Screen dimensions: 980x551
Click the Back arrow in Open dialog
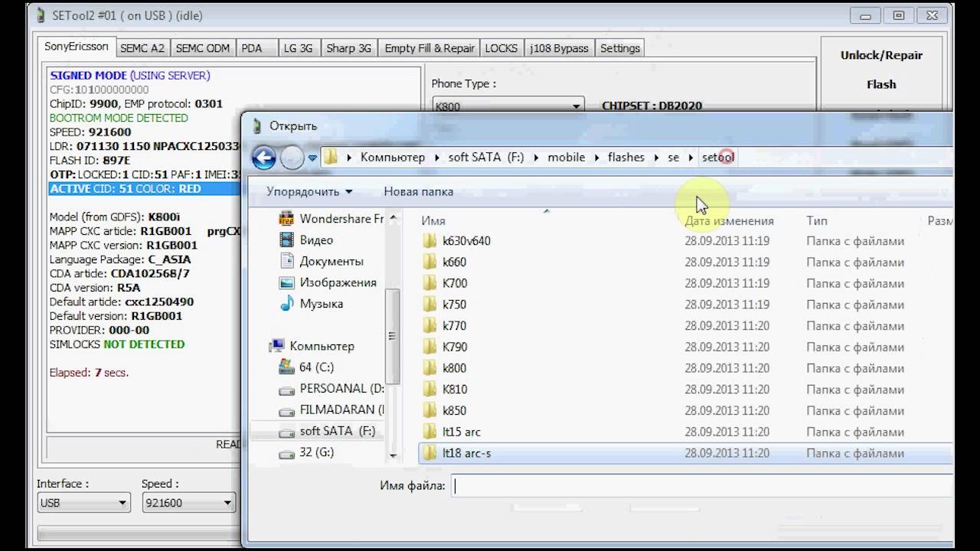point(263,158)
